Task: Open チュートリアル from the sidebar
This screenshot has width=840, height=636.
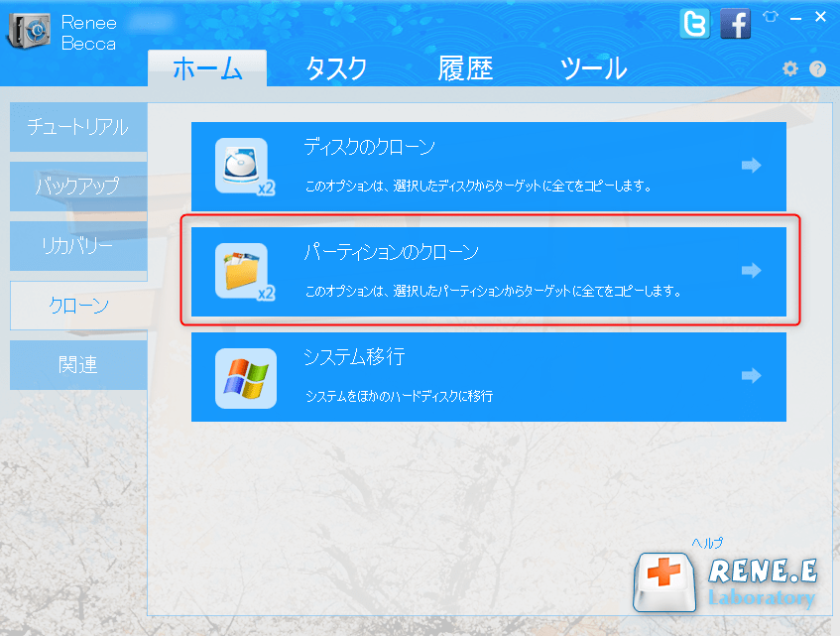Action: pos(78,127)
